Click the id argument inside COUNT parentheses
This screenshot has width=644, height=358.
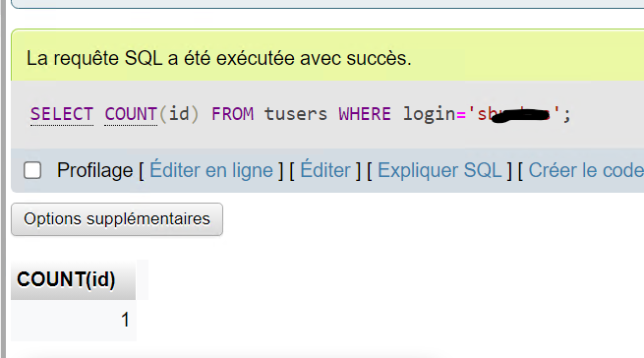pos(179,114)
